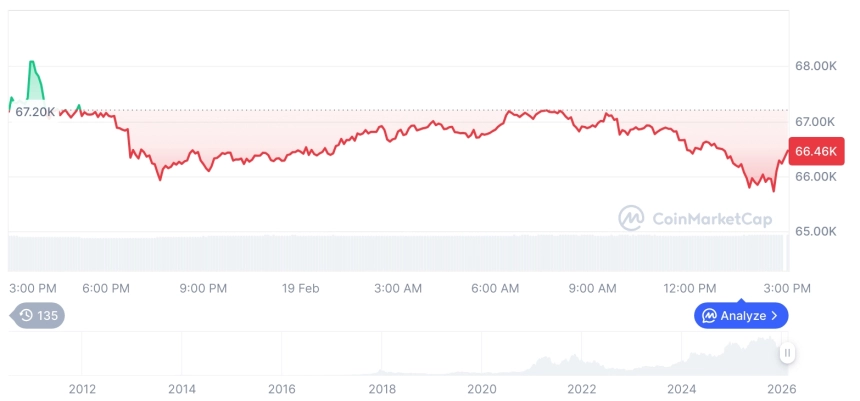This screenshot has width=860, height=401.
Task: Click the clock history icon
Action: [26, 315]
